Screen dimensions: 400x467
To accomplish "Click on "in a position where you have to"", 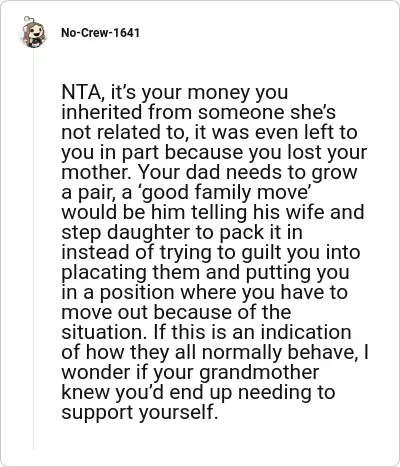I will (205, 293).
